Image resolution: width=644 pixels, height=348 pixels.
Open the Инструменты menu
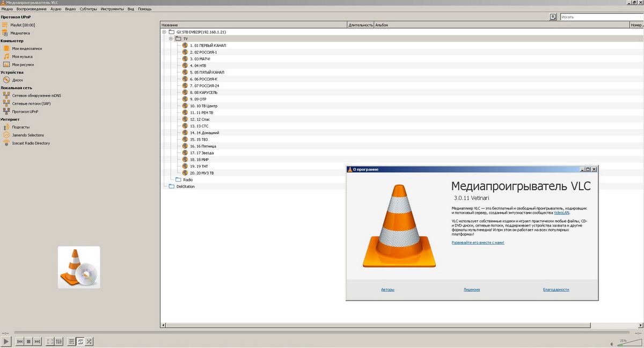point(112,9)
